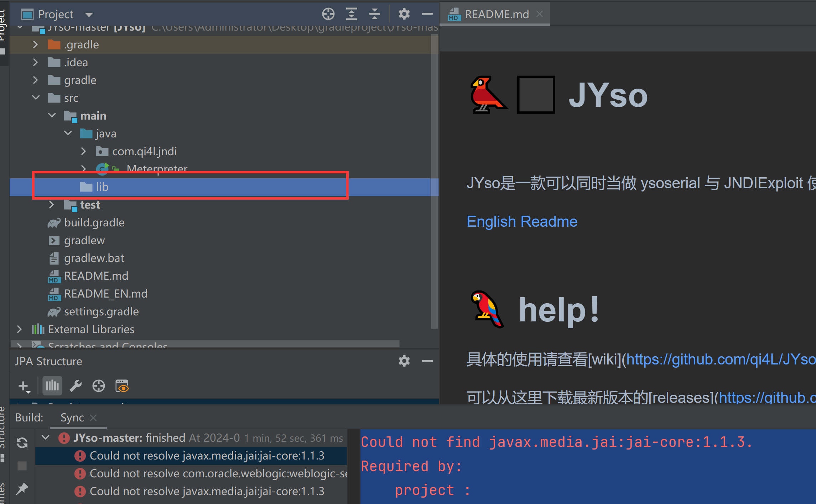The width and height of the screenshot is (816, 504).
Task: Expand the test folder
Action: point(51,205)
